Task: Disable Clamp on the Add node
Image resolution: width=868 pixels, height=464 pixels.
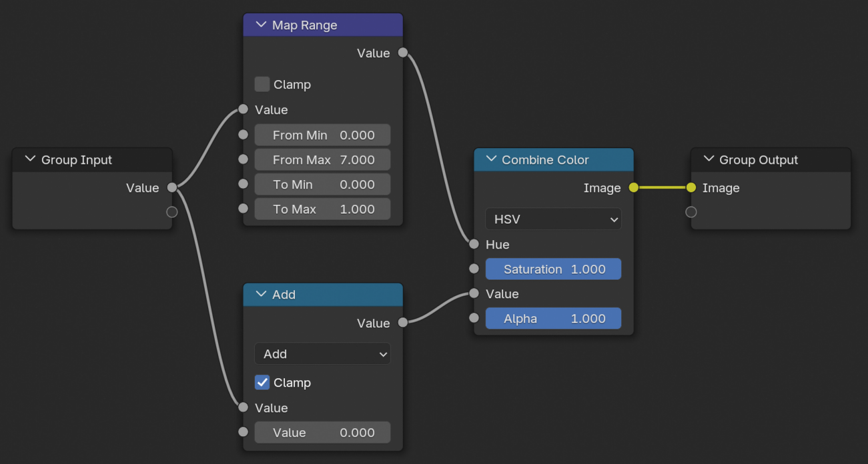Action: tap(262, 382)
